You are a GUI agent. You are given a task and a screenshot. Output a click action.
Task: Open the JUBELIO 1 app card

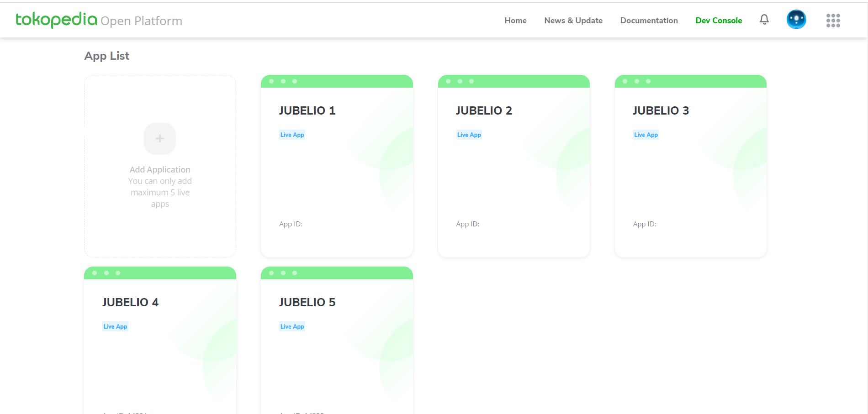[337, 166]
